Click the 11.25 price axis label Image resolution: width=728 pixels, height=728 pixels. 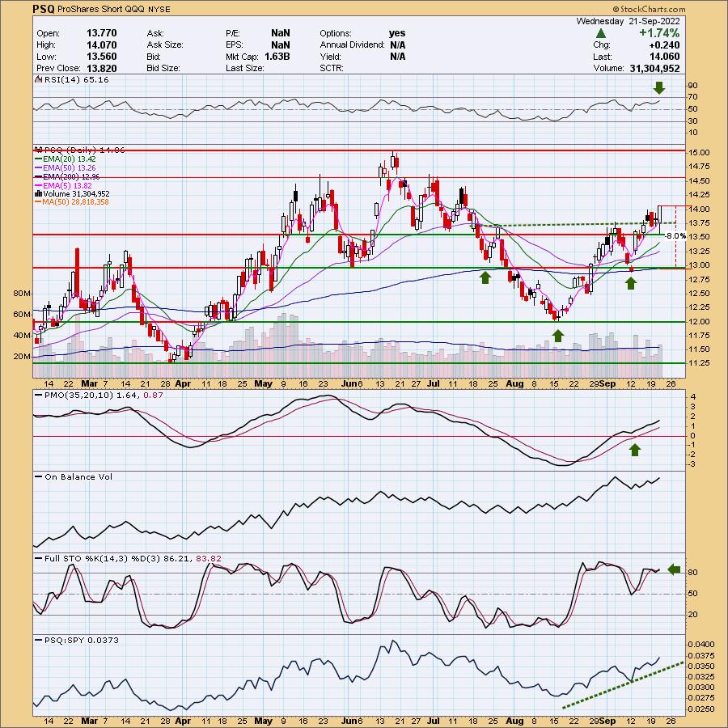pos(698,363)
